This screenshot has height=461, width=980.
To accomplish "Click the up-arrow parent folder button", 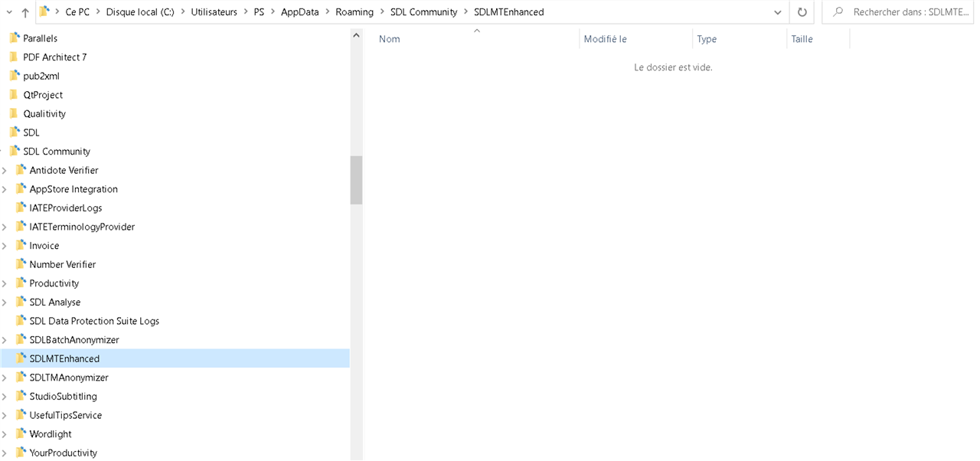I will pos(25,12).
